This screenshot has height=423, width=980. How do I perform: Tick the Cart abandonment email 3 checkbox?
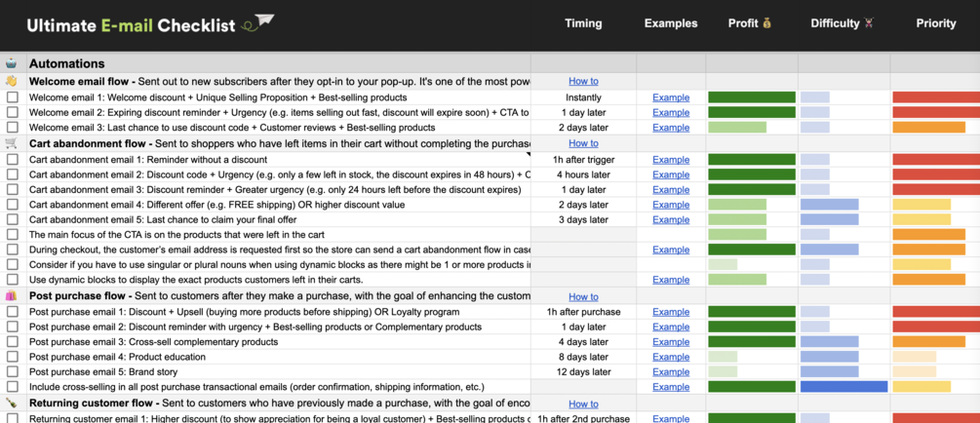13,190
